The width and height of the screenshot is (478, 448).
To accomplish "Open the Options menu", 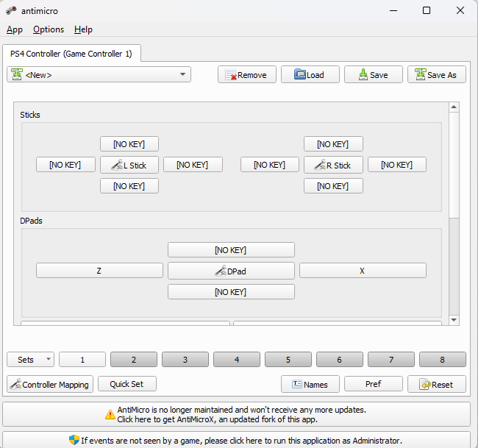I will 49,29.
